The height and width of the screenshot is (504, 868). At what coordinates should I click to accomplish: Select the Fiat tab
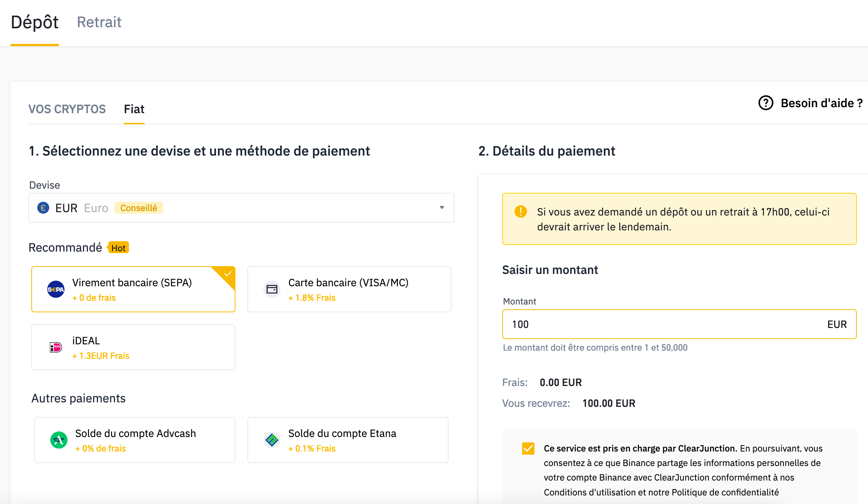pos(134,109)
